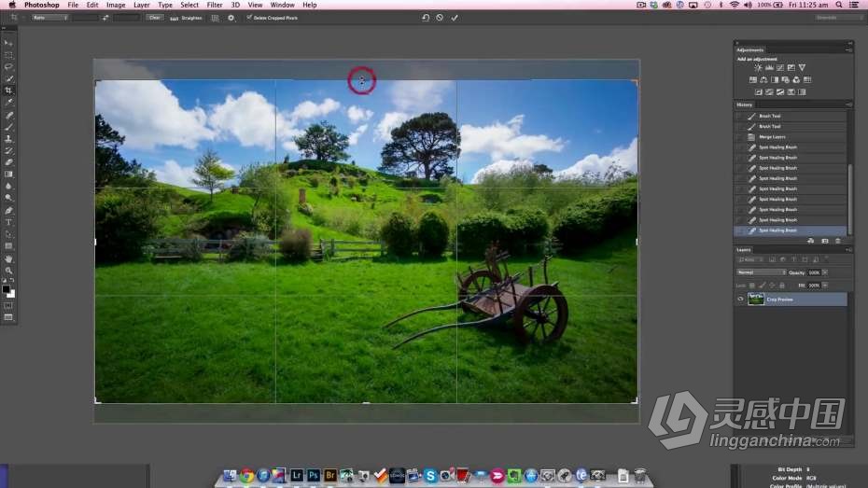Click the foreground color swatch
Viewport: 868px width, 488px height.
pyautogui.click(x=7, y=289)
